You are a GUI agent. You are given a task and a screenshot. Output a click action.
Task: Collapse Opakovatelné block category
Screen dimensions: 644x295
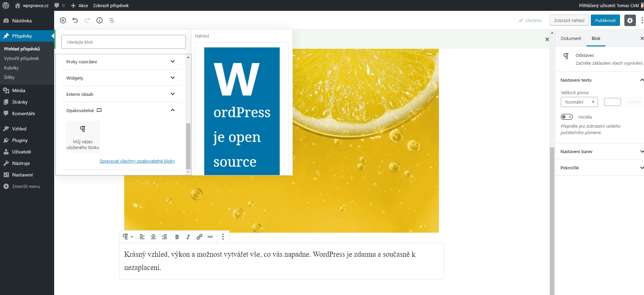pyautogui.click(x=120, y=110)
